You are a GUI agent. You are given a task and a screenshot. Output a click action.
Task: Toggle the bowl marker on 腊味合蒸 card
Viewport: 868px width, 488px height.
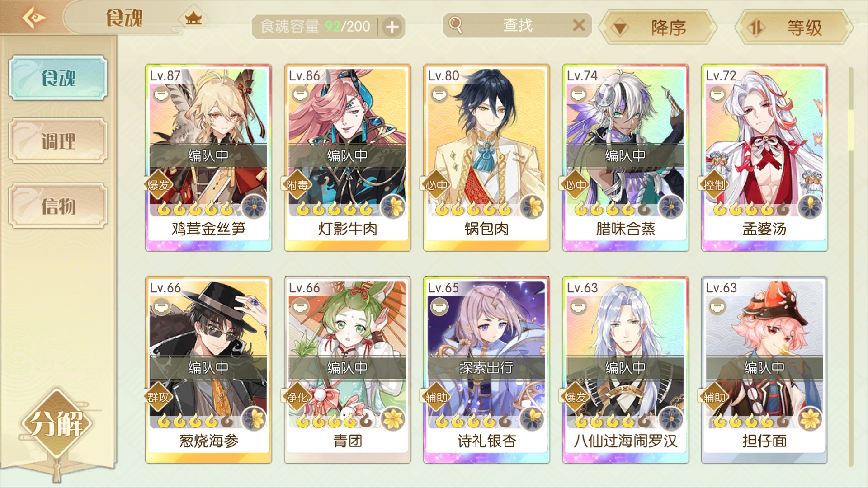pos(578,95)
